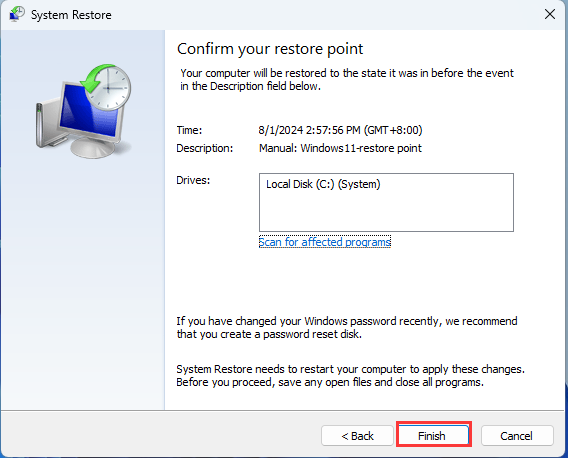Click the Manual: Windows11-restore point description
Viewport: 568px width, 458px height.
point(340,148)
